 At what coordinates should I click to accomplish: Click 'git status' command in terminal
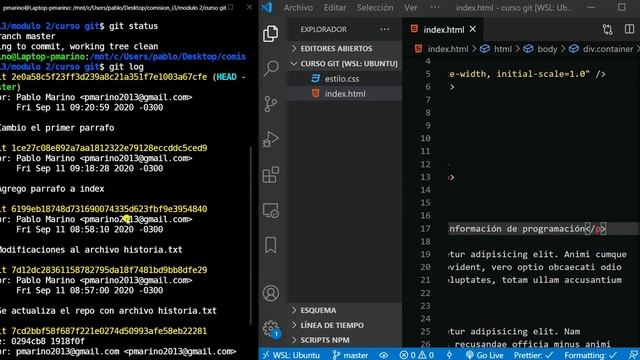click(x=133, y=26)
